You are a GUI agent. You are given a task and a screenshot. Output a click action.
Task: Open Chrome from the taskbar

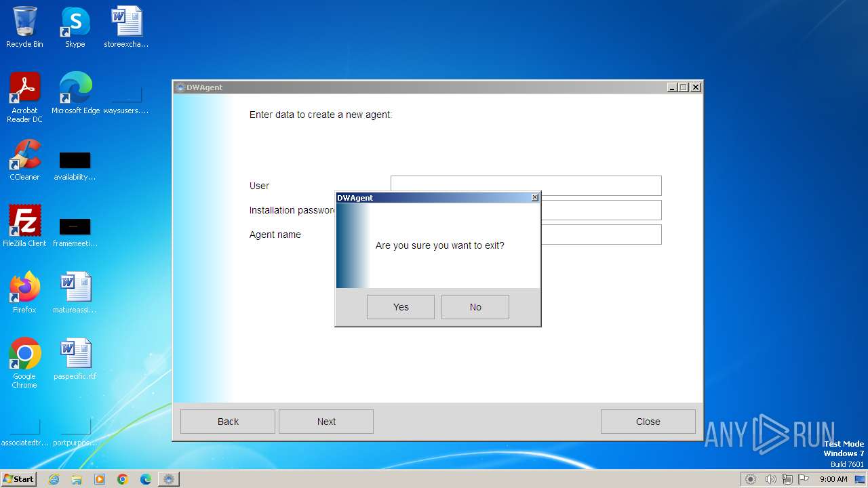pos(123,479)
